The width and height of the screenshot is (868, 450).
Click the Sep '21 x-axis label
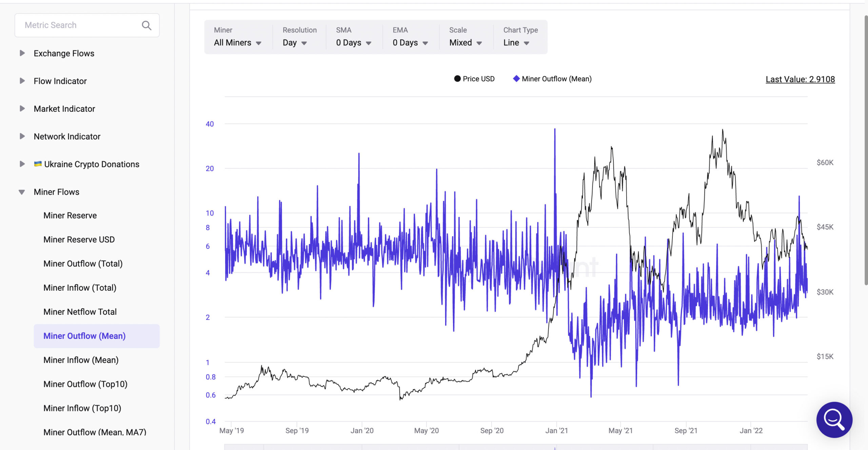pos(686,431)
